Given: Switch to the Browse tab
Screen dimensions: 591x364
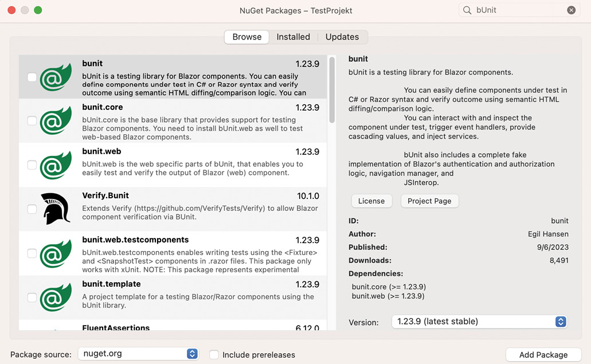Looking at the screenshot, I should 247,37.
